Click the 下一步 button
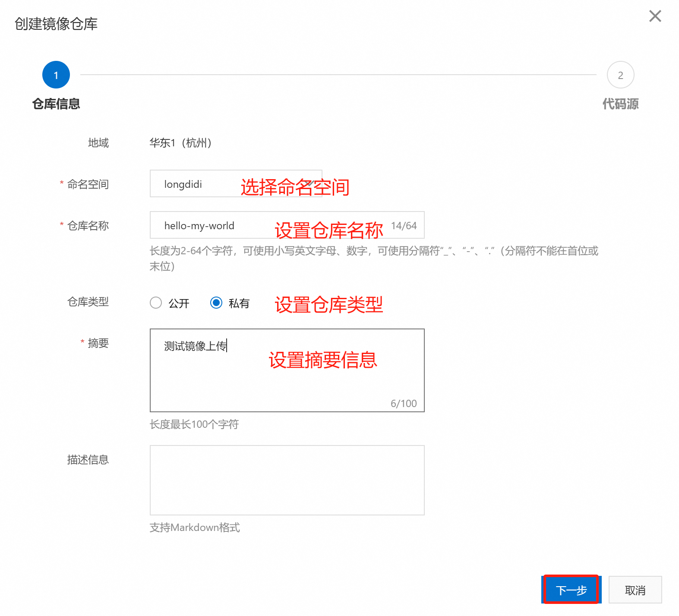679x616 pixels. pos(571,590)
